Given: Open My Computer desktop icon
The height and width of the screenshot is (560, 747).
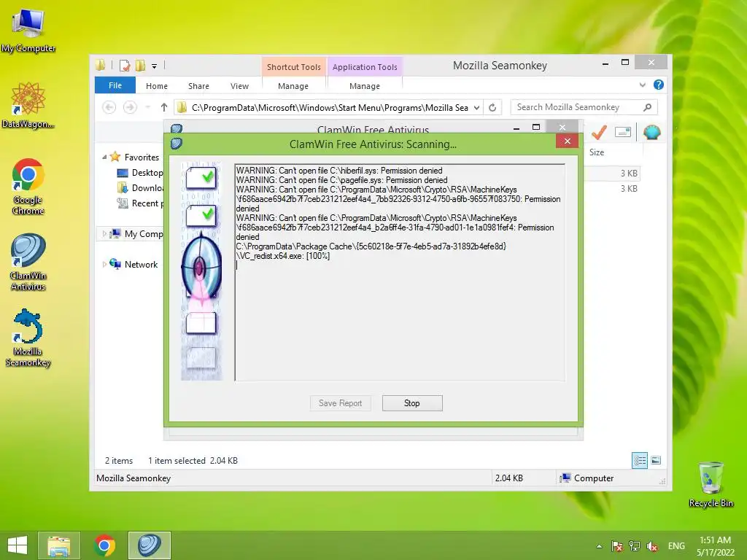Looking at the screenshot, I should 28,31.
